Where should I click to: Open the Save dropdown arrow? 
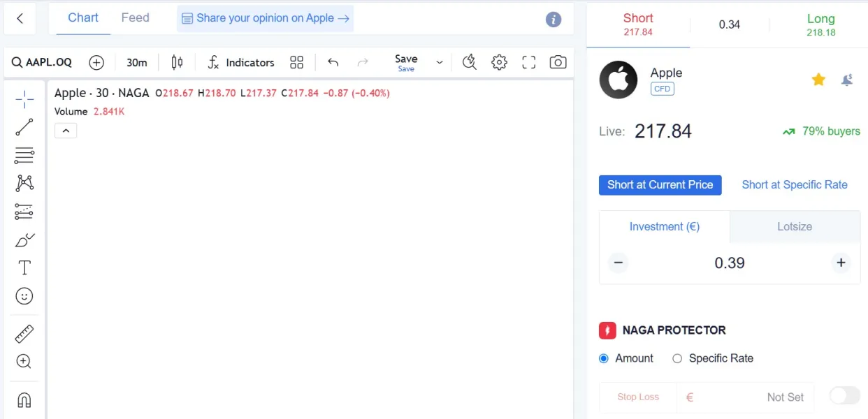coord(440,62)
